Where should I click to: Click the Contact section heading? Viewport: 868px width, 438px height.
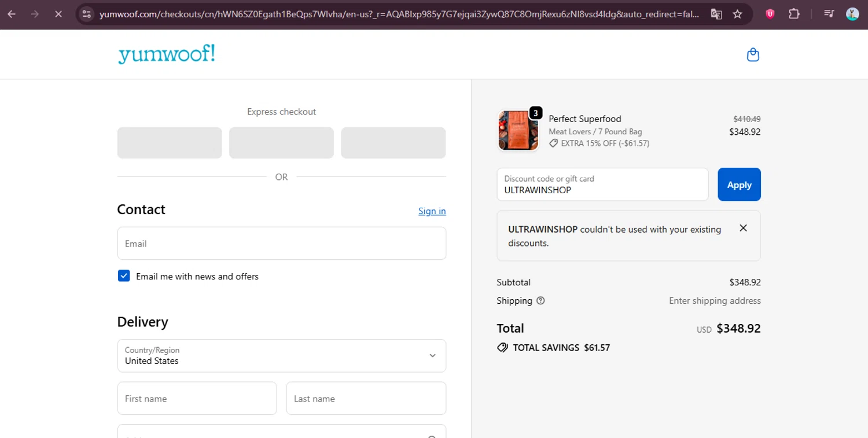141,209
